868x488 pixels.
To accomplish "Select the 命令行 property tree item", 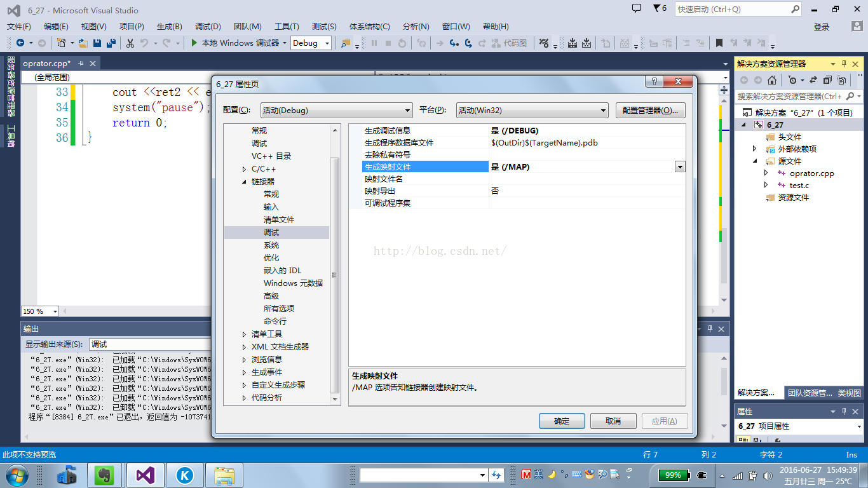I will (x=275, y=322).
